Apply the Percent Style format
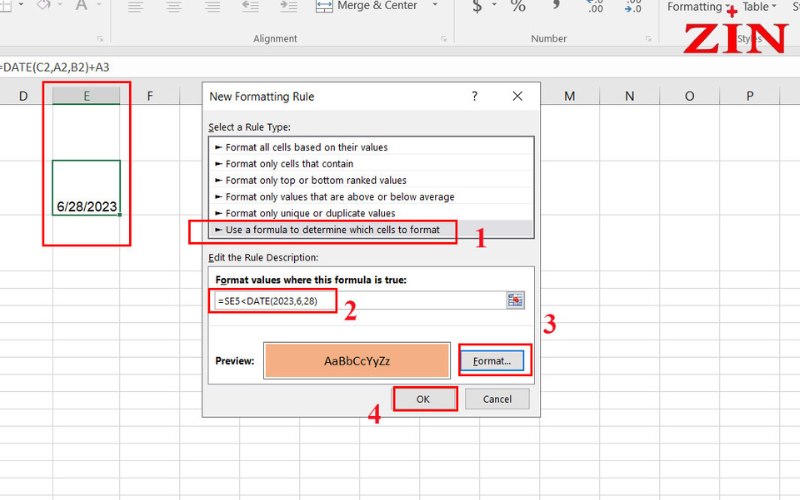The height and width of the screenshot is (500, 800). 518,6
